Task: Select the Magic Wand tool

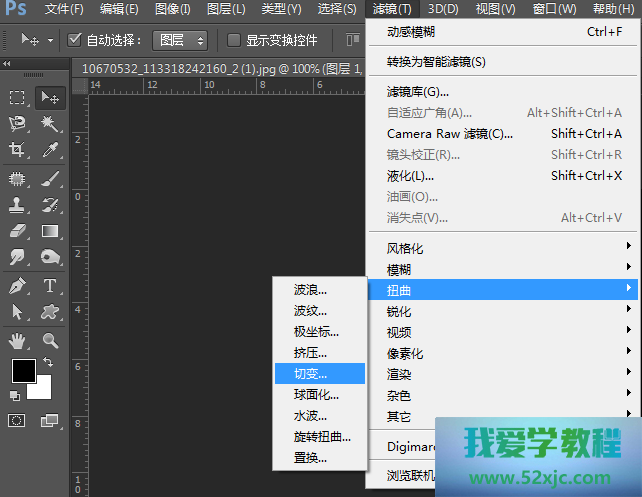Action: tap(50, 124)
